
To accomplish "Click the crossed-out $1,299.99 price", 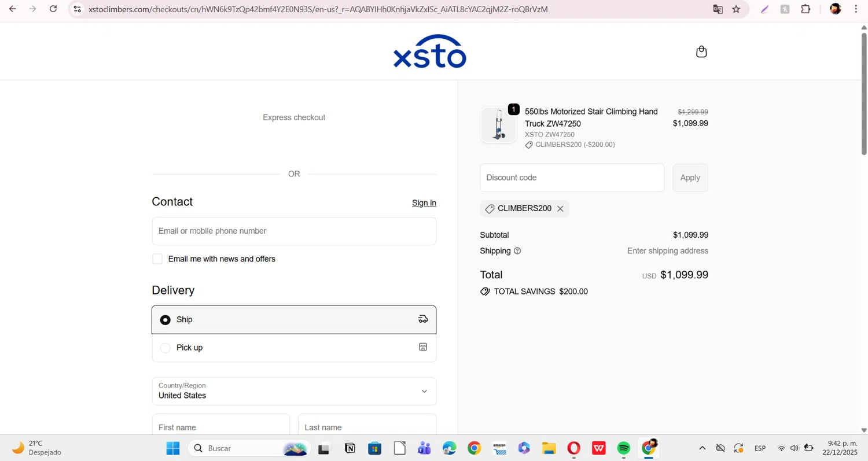I will coord(693,112).
